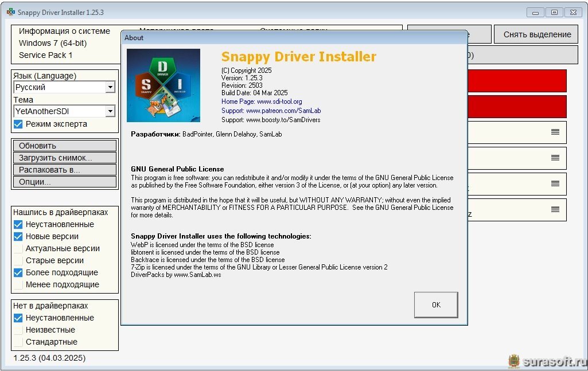Image resolution: width=588 pixels, height=371 pixels.
Task: Click the 7-Zip license line
Action: point(259,267)
